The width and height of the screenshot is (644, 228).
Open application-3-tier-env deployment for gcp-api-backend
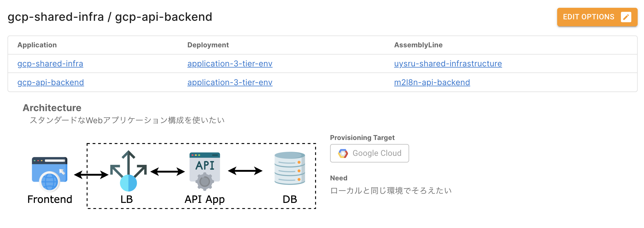(230, 82)
